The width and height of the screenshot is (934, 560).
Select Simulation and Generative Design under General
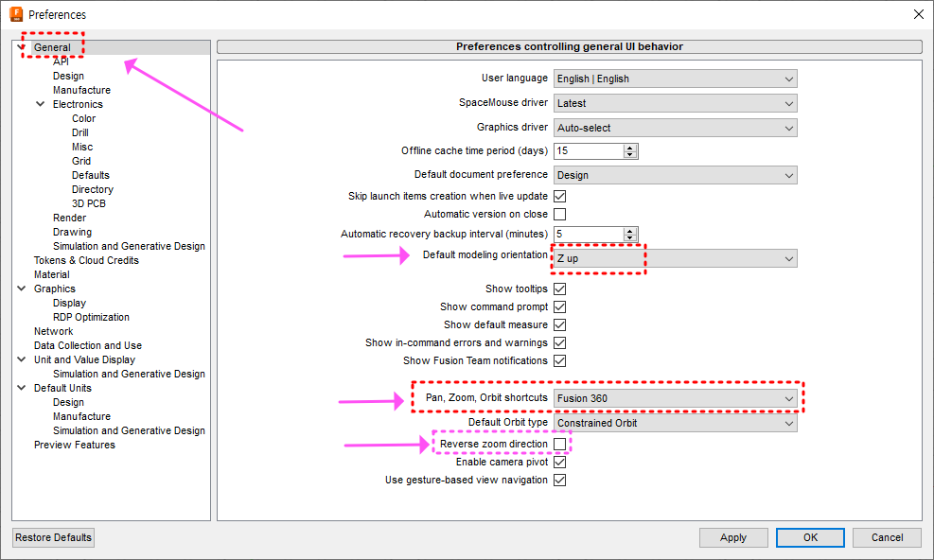click(129, 246)
